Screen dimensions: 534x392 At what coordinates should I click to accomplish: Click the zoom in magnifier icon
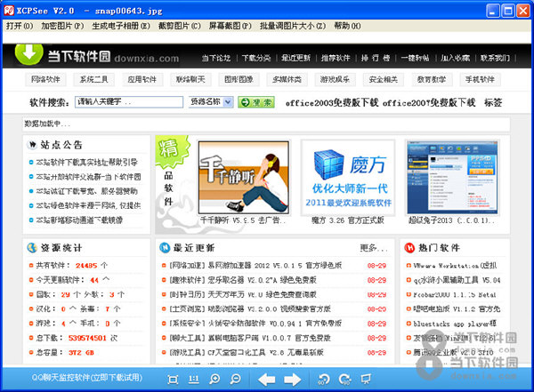point(214,379)
